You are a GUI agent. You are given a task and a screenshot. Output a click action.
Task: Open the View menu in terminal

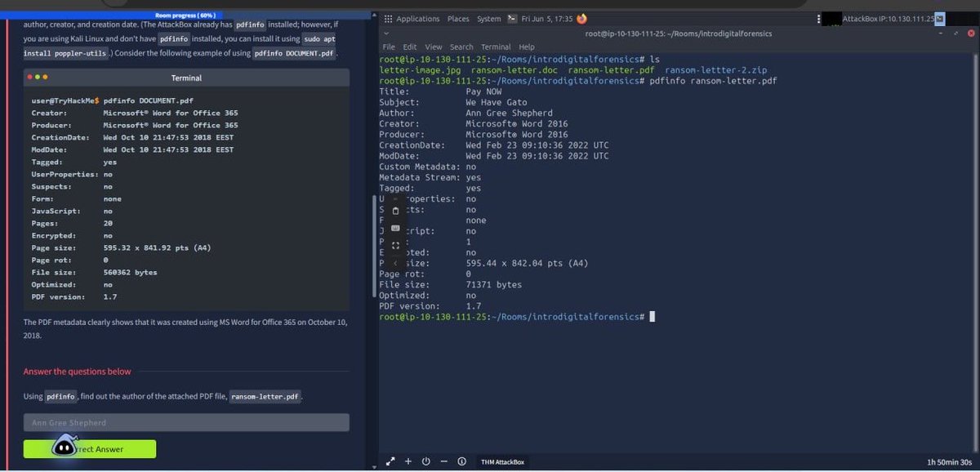[x=434, y=47]
